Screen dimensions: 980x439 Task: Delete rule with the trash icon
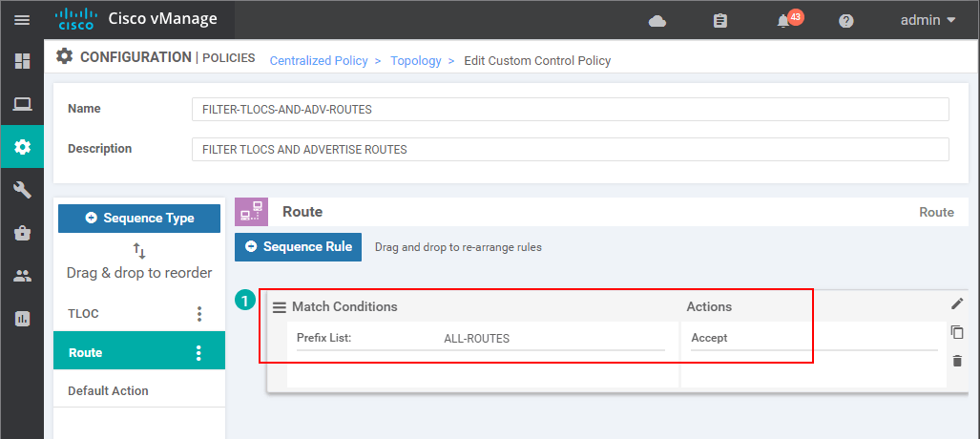[x=957, y=361]
